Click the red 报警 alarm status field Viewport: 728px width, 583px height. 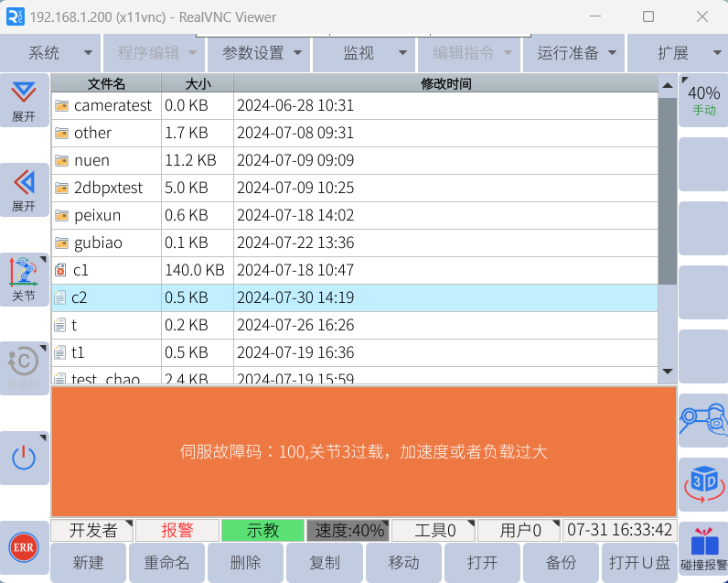click(177, 531)
